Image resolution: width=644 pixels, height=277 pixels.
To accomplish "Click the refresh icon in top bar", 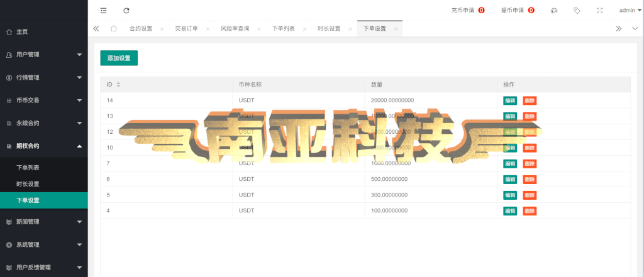I will pyautogui.click(x=126, y=11).
